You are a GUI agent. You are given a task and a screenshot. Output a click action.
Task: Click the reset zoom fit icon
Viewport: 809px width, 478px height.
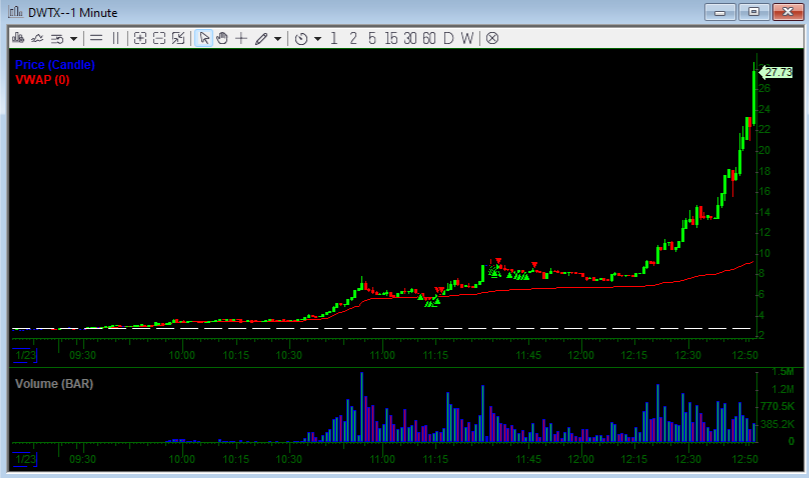[x=178, y=38]
